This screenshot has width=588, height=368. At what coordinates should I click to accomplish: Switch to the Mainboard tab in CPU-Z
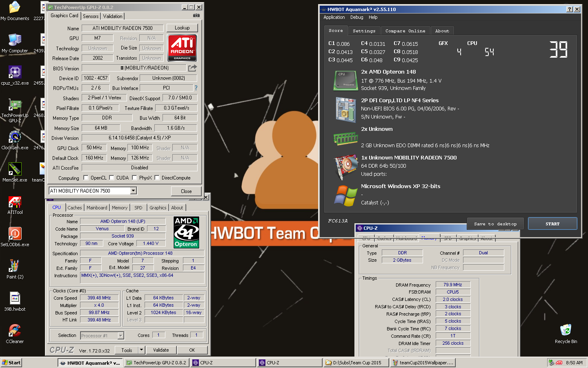(97, 208)
